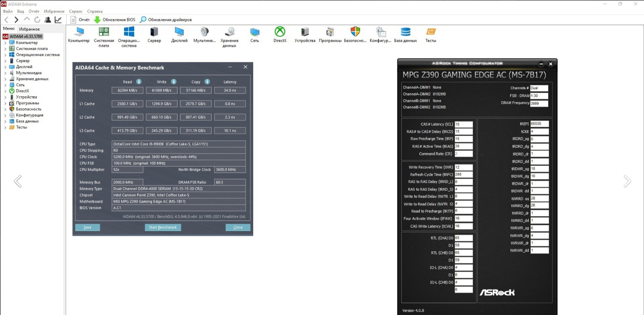Viewport: 644px width, 315px height.
Task: Expand the Мультимедиа node in the sidebar tree
Action: [x=5, y=73]
